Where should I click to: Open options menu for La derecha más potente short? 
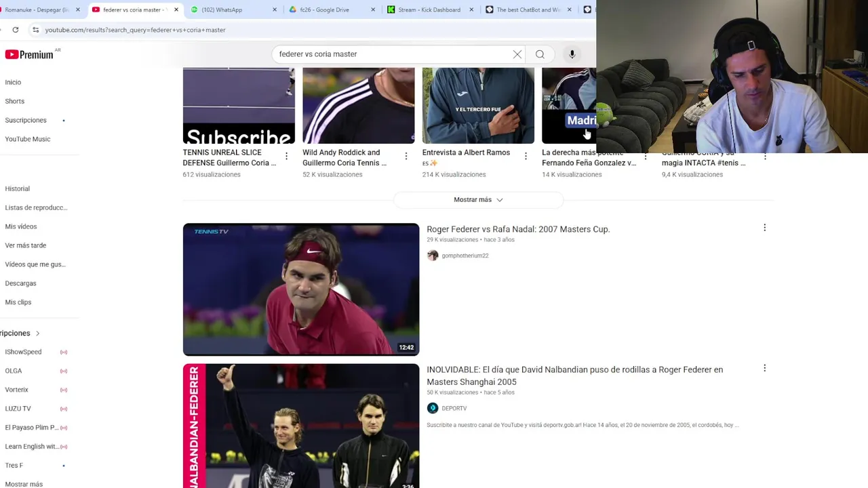click(646, 157)
